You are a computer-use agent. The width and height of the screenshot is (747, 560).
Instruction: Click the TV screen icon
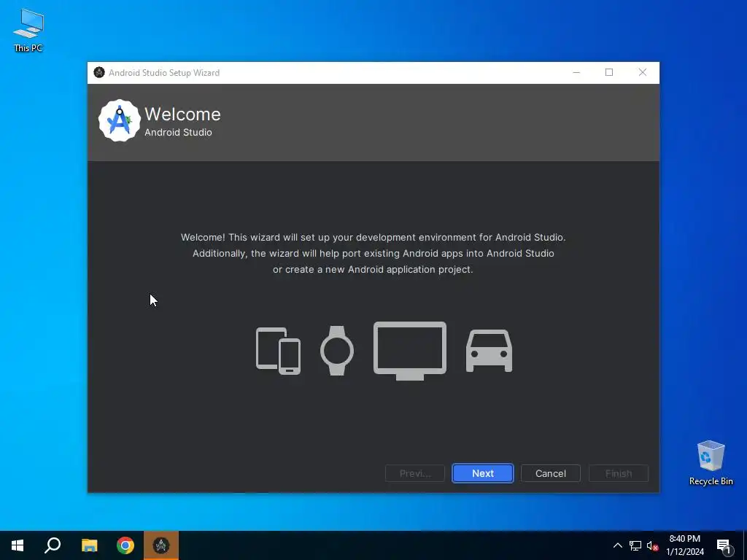pos(410,351)
